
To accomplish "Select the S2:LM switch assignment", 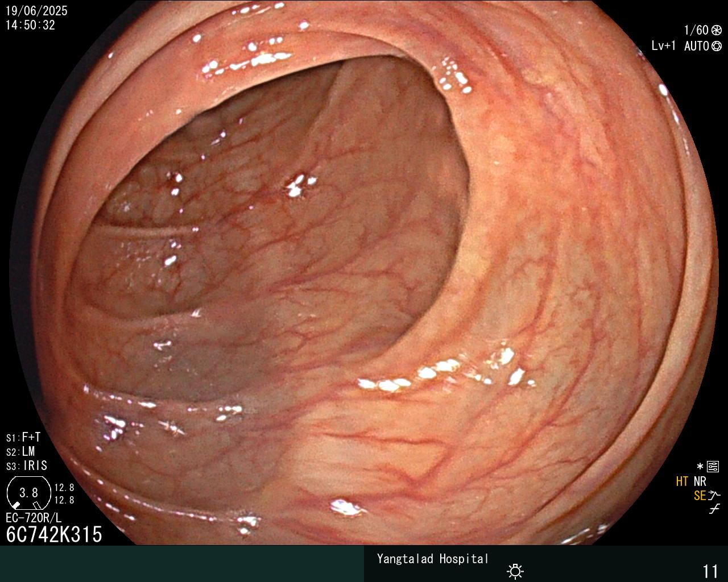I will [x=20, y=452].
